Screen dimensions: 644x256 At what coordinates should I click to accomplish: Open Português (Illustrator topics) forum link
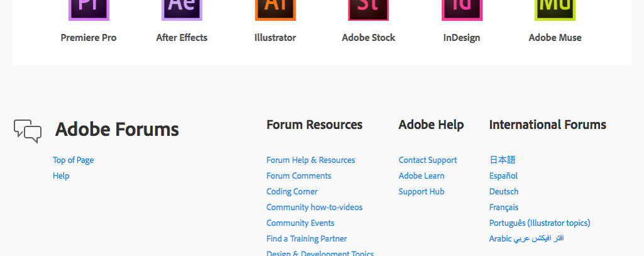pyautogui.click(x=540, y=223)
